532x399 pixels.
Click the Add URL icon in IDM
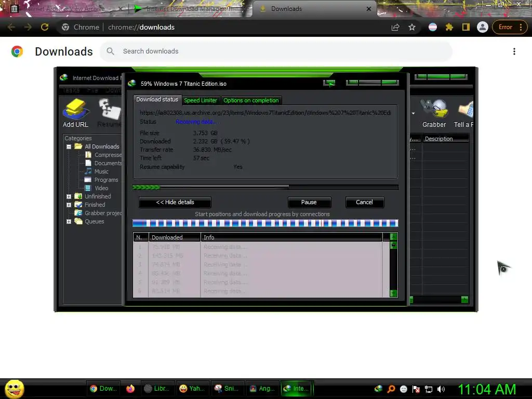click(x=75, y=109)
